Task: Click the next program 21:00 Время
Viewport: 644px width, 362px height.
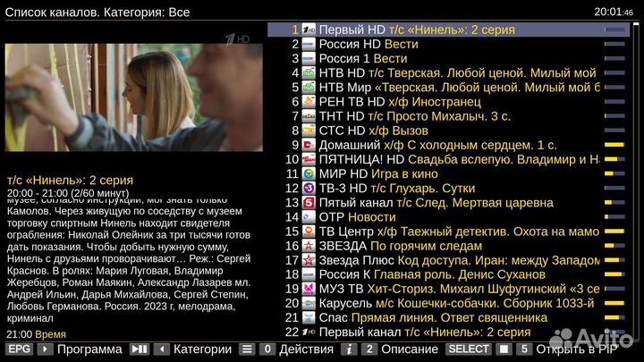Action: point(36,334)
